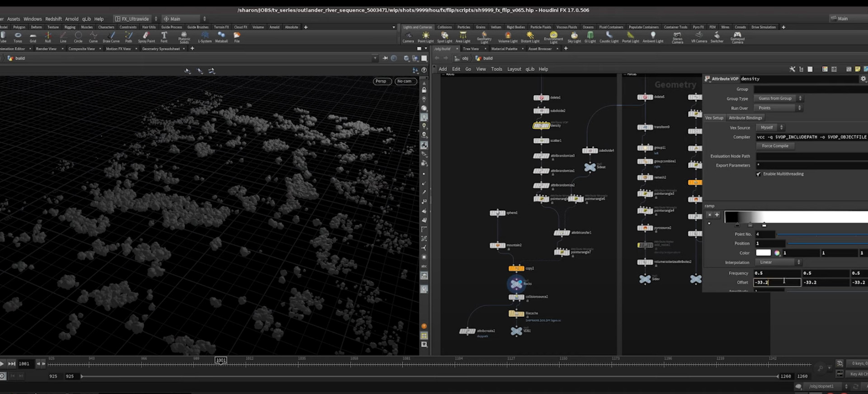Open the Run Over dropdown
868x394 pixels.
click(778, 108)
